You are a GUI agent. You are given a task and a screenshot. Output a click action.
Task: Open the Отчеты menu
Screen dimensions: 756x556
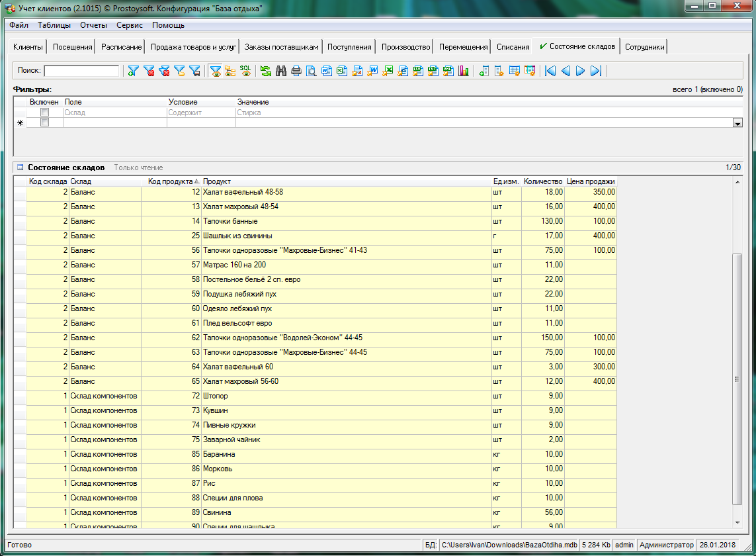click(x=93, y=25)
